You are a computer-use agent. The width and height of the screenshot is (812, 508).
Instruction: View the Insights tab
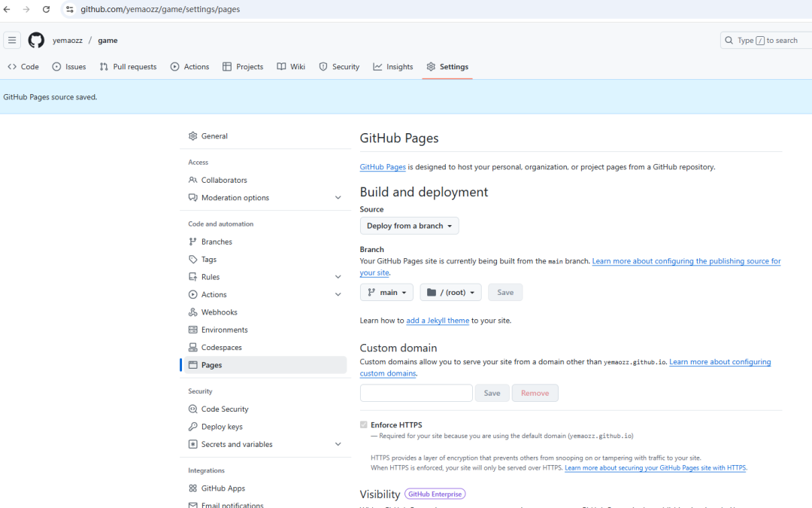[x=393, y=67]
